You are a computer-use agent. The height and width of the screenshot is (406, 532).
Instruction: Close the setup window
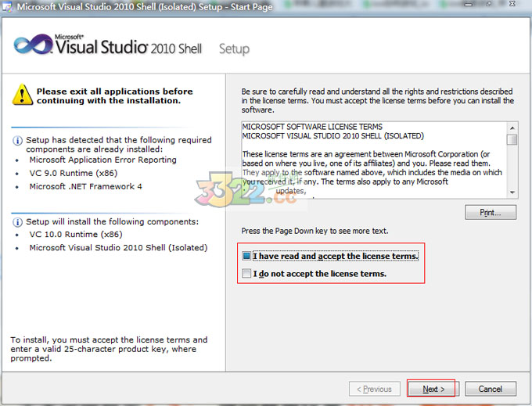tap(512, 4)
